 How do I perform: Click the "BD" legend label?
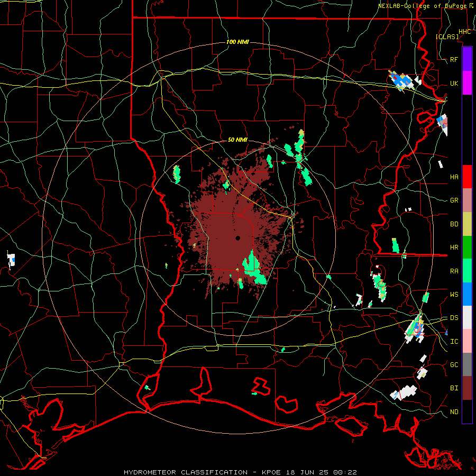pos(454,224)
